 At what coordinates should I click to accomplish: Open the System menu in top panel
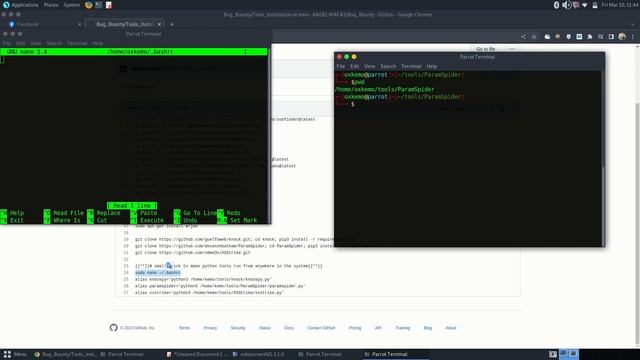point(71,5)
